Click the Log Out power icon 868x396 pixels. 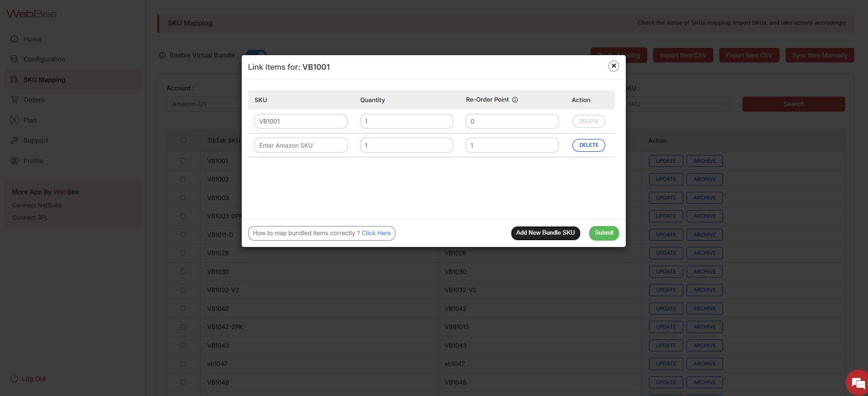[x=15, y=379]
